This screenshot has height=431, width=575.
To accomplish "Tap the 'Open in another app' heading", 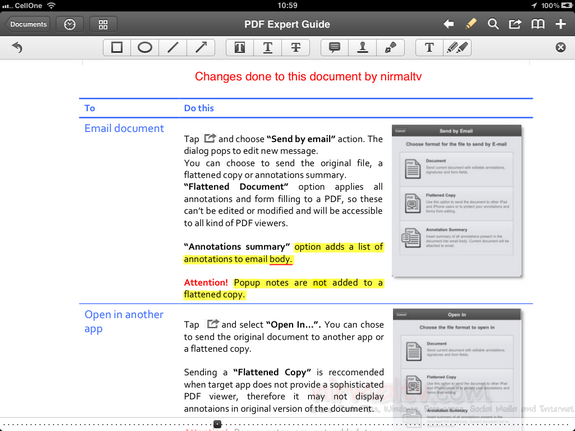I will coord(124,321).
